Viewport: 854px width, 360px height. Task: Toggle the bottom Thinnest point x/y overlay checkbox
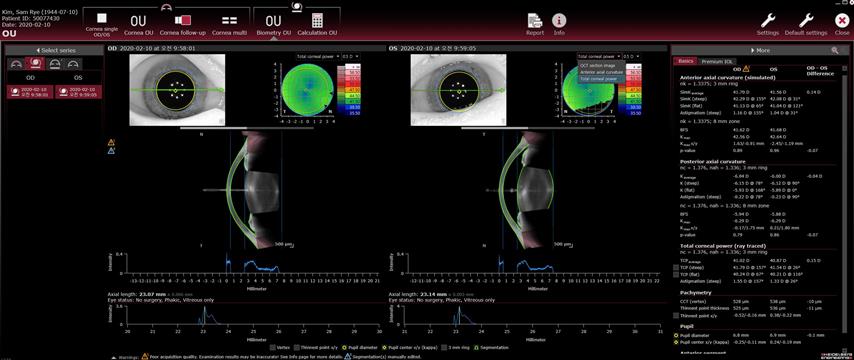click(297, 347)
